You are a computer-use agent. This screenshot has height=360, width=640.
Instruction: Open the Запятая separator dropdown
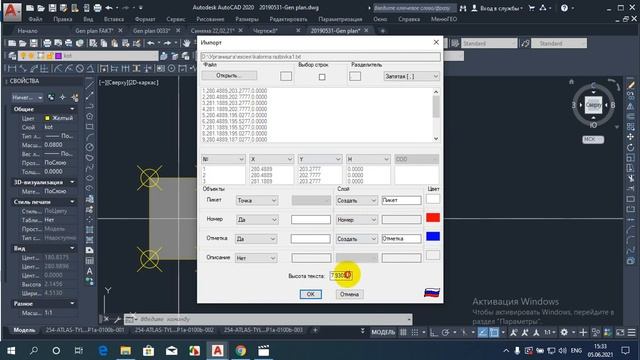pyautogui.click(x=411, y=76)
